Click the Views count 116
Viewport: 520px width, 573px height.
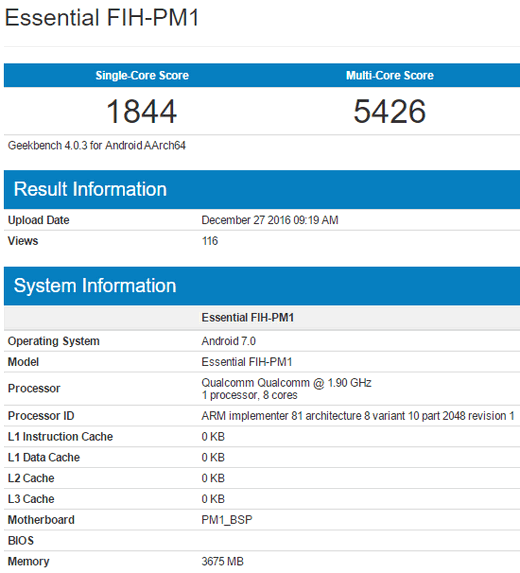tap(210, 241)
